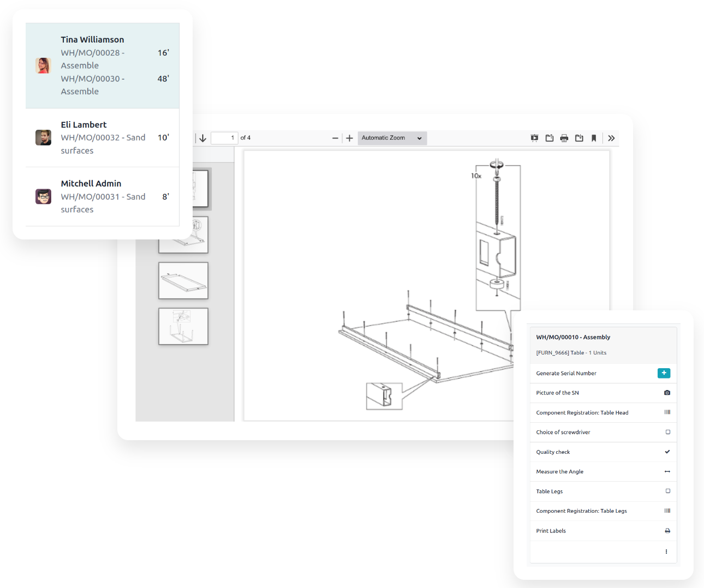Screen dimensions: 704x588
Task: Click the [FURN_9666] Table - 1 Units text
Action: 571,353
